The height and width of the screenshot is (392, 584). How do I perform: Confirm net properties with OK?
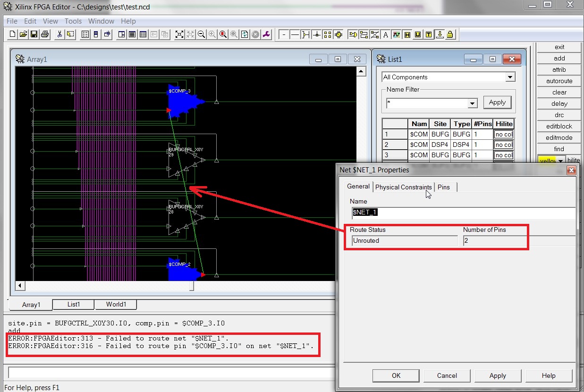click(x=396, y=375)
